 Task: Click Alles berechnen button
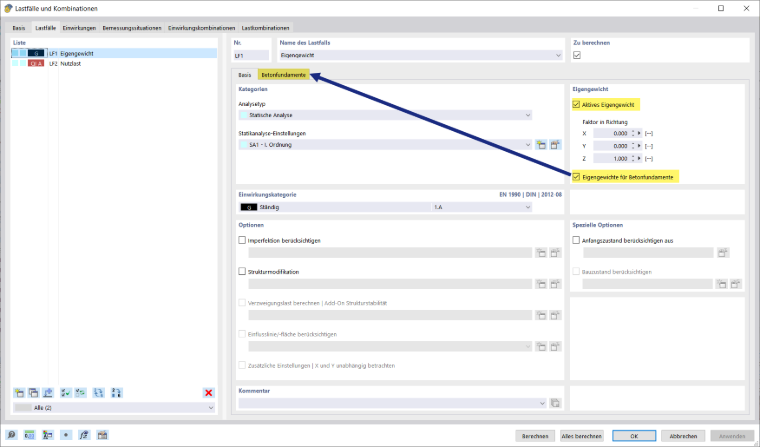pos(582,436)
